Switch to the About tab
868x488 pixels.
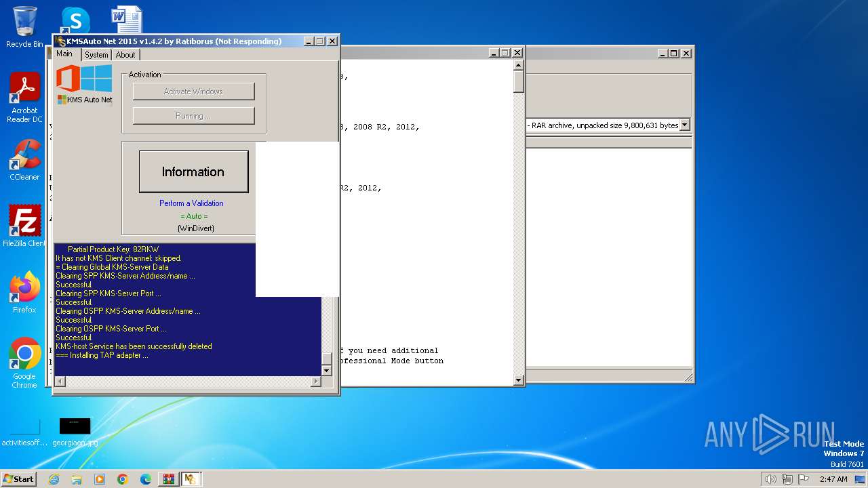tap(125, 55)
